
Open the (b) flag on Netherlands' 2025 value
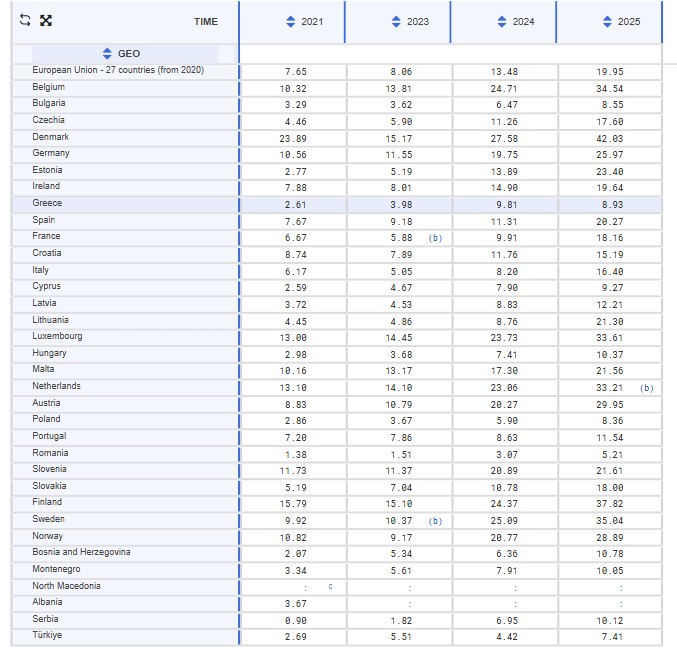click(646, 387)
